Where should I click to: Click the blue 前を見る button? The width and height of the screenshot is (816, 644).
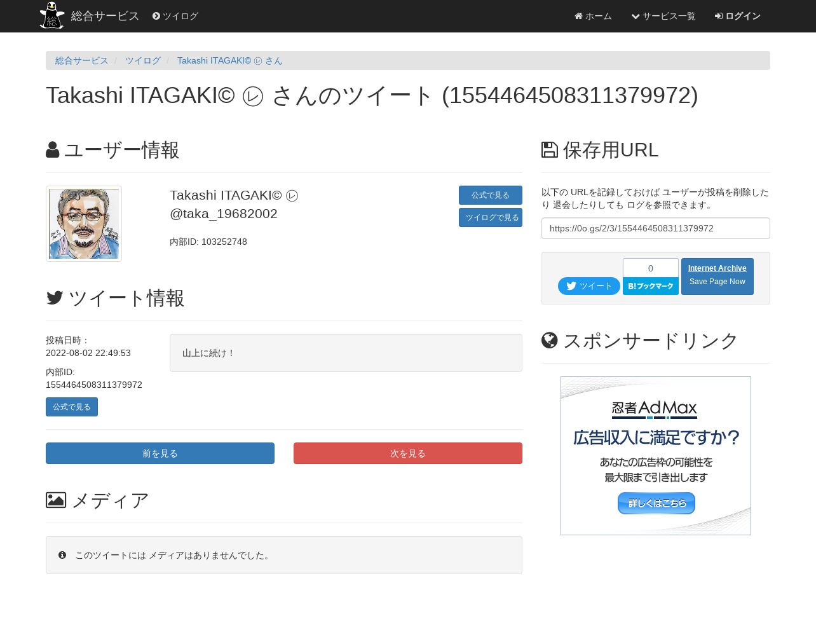point(160,453)
